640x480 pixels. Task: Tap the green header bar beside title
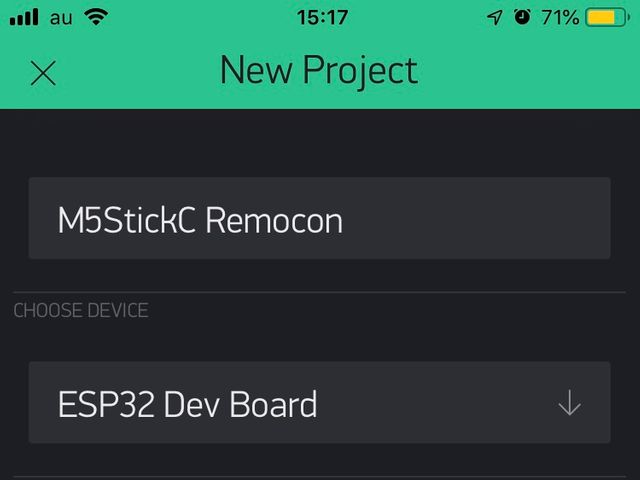tap(527, 73)
